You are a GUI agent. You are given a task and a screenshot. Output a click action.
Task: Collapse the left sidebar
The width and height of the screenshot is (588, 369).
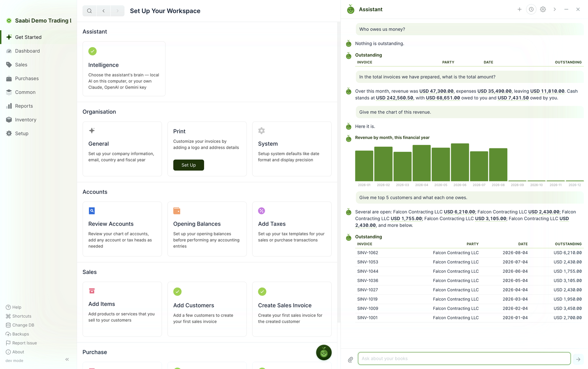pos(67,359)
